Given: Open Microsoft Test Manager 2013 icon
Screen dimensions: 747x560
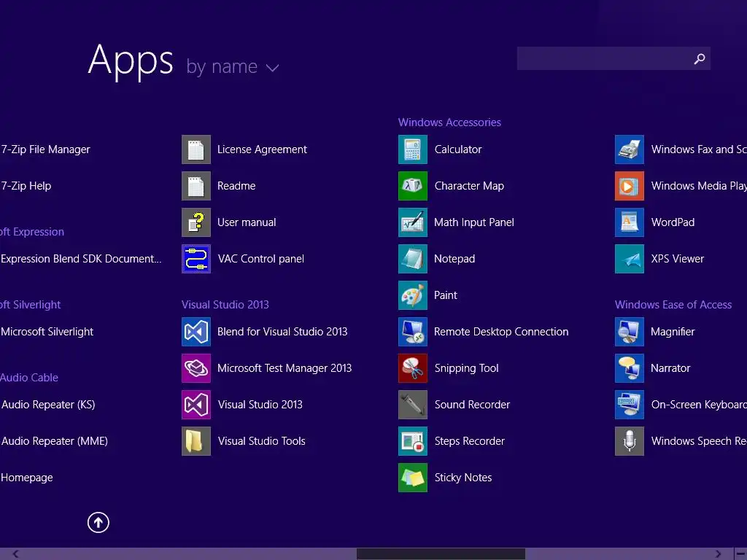Looking at the screenshot, I should coord(196,368).
